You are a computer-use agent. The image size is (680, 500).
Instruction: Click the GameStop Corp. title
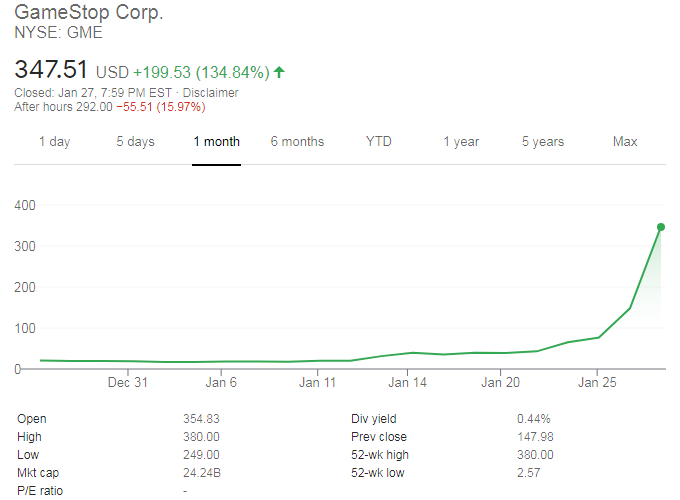tap(89, 14)
